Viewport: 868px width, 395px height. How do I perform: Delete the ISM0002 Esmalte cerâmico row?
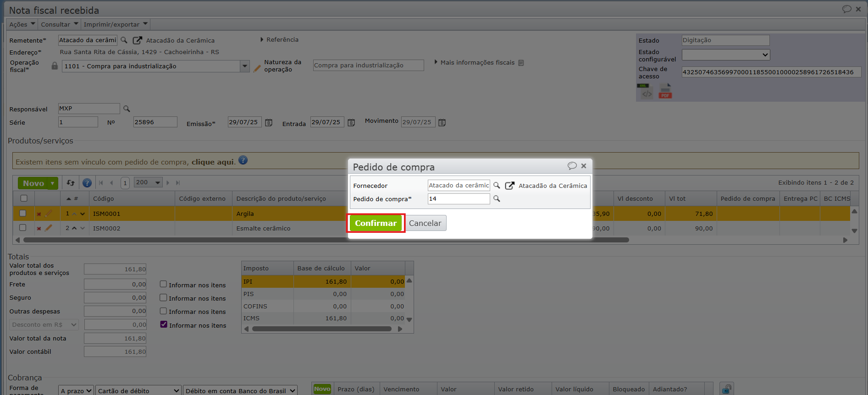click(39, 229)
